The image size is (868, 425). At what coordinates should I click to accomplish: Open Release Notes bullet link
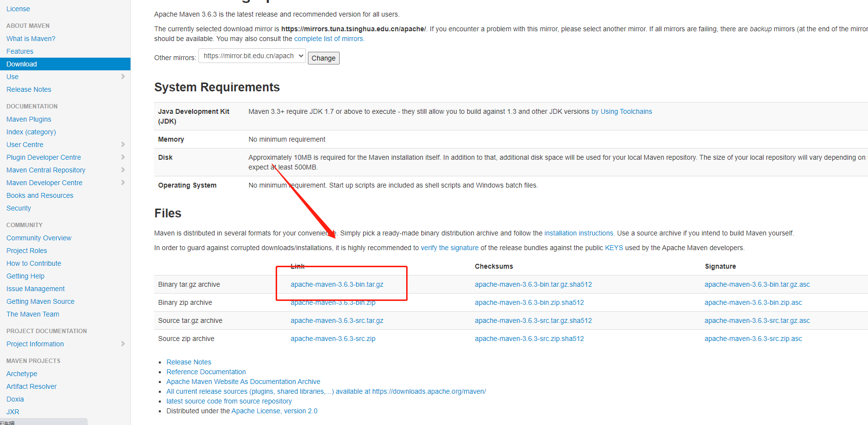coord(189,362)
